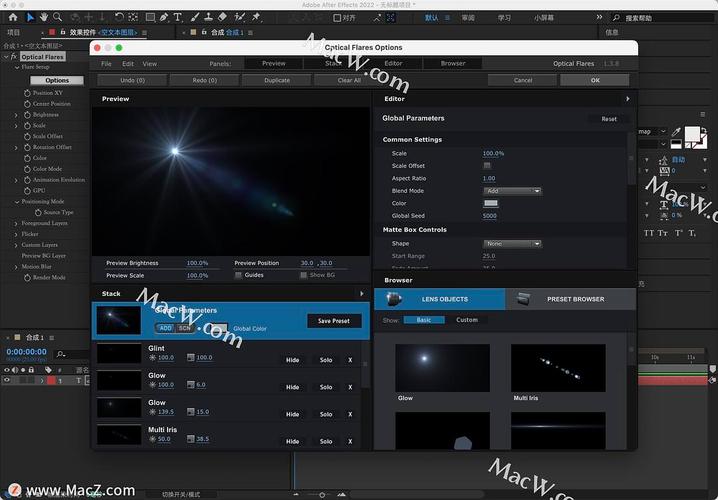Select the Eraser tool
Viewport: 718px width, 500px height.
(223, 17)
